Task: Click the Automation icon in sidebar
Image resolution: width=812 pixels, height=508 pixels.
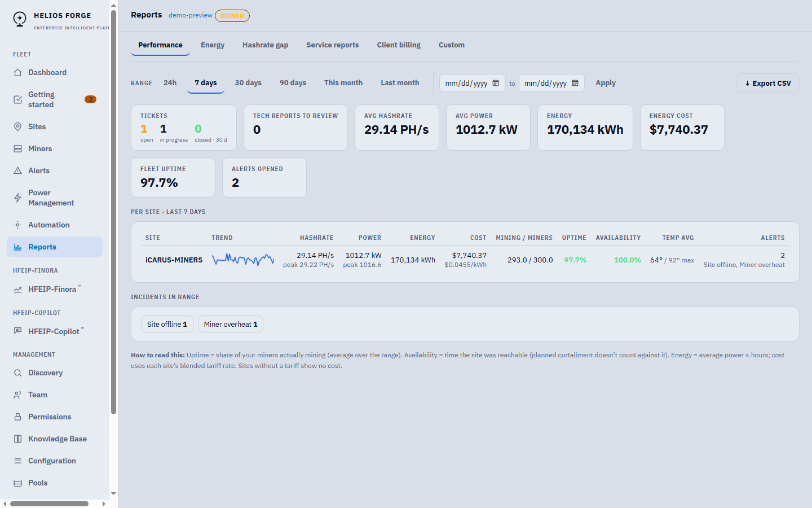Action: [x=17, y=225]
